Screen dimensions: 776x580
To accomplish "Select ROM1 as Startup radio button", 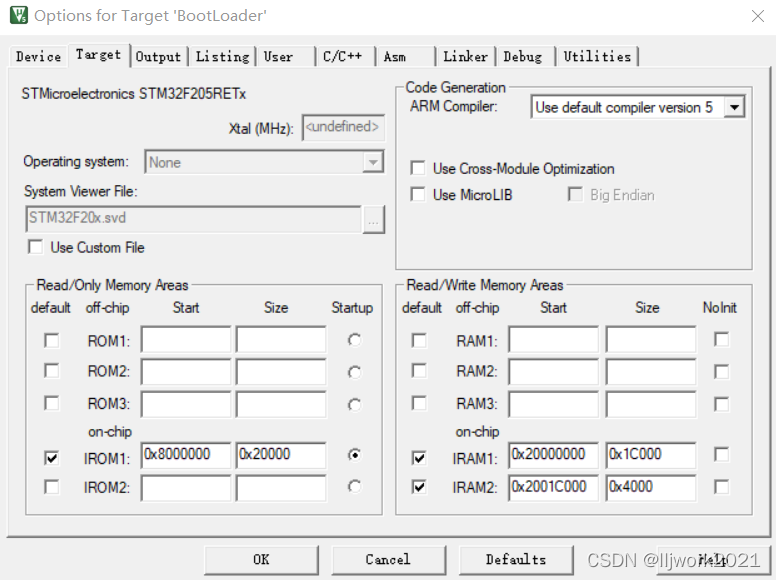I will [354, 340].
